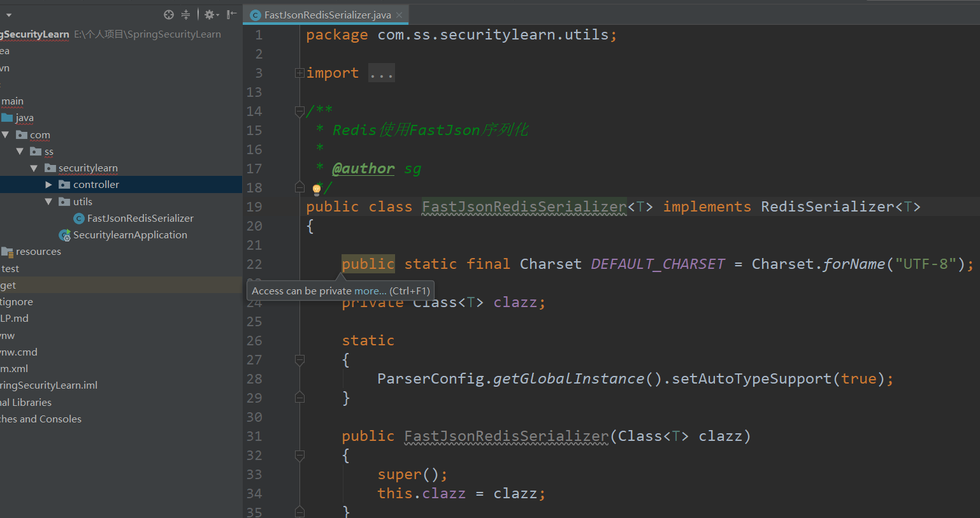980x518 pixels.
Task: Click fold end marker at line 29
Action: (299, 398)
